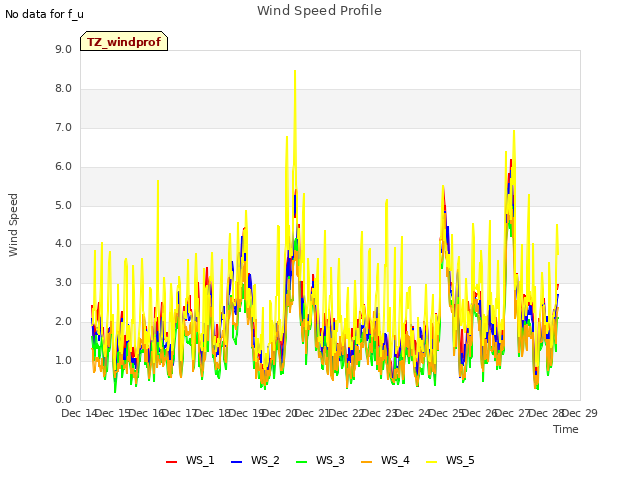Screen dimensions: 640x480
Task: Click the blue WS_2 legend swatch
Action: 237,462
